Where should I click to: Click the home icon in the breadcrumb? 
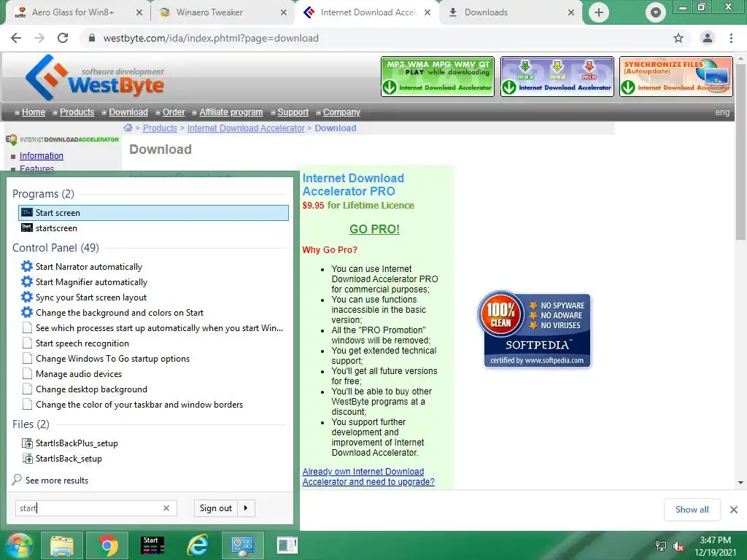(128, 128)
